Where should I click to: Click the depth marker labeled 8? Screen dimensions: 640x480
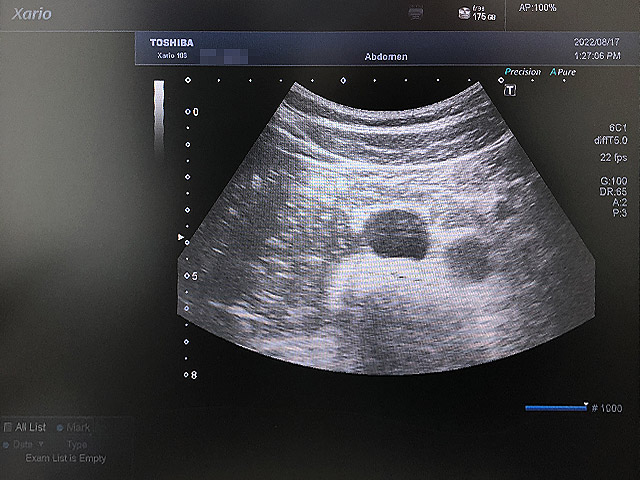click(x=194, y=375)
